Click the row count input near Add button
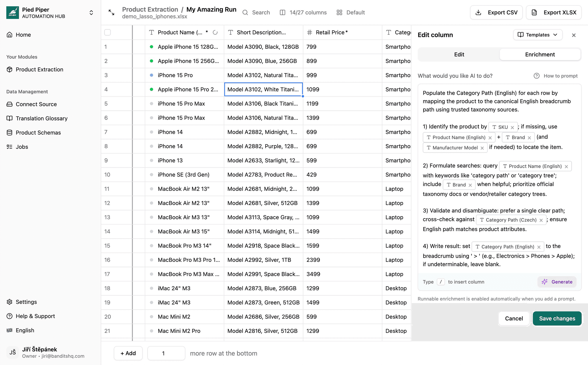The image size is (588, 365). 166,353
